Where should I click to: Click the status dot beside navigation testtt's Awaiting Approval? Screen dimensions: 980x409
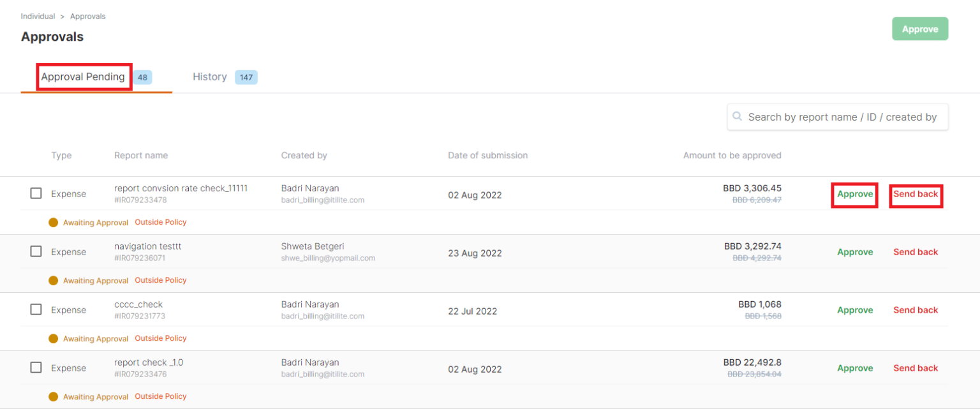coord(54,280)
